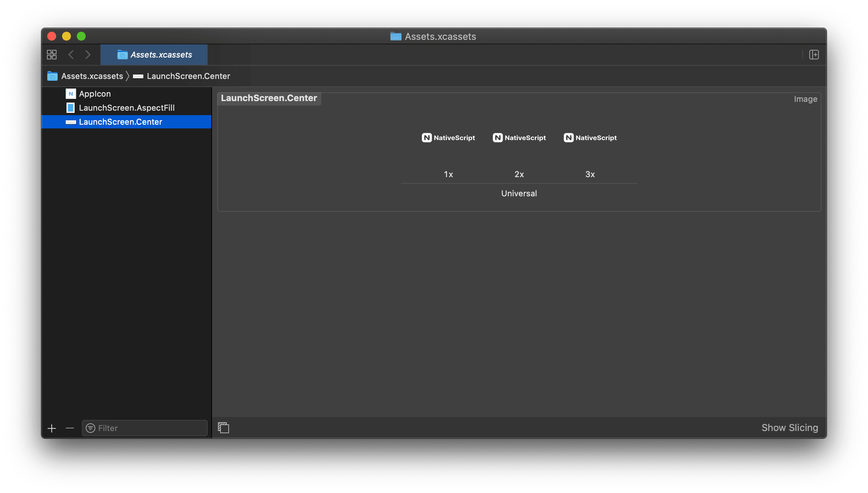Select the AppIcon asset
The height and width of the screenshot is (493, 868).
click(95, 93)
